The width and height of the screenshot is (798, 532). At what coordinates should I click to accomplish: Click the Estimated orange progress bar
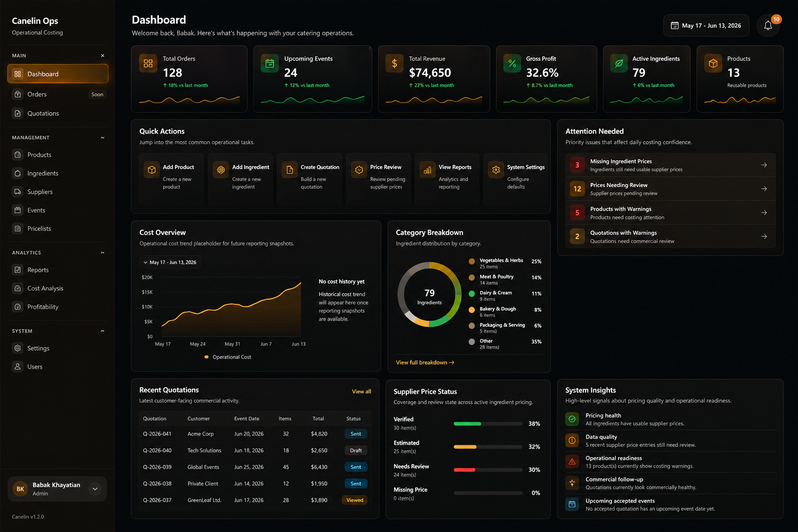(465, 447)
